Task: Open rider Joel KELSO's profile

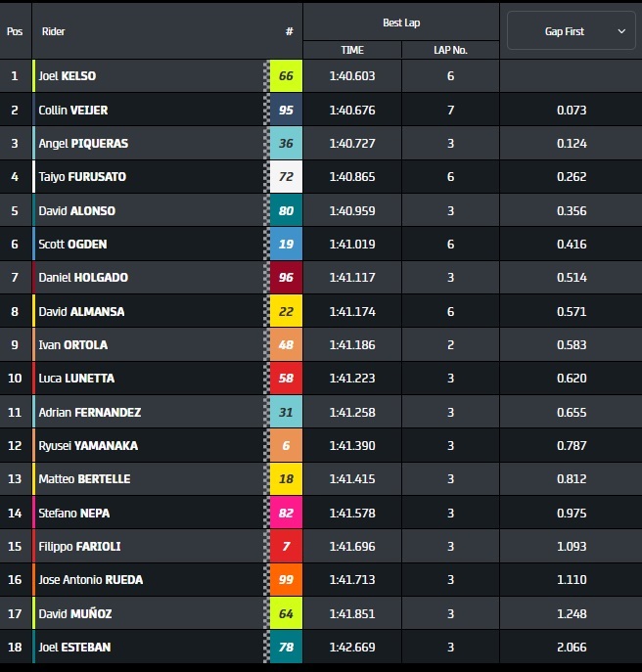Action: pyautogui.click(x=68, y=76)
